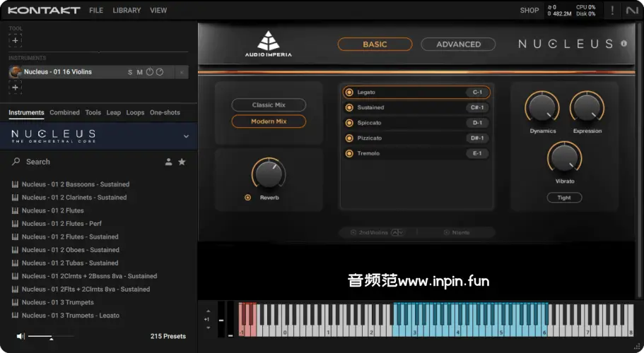Shift keyboard octave up arrow

[208, 311]
